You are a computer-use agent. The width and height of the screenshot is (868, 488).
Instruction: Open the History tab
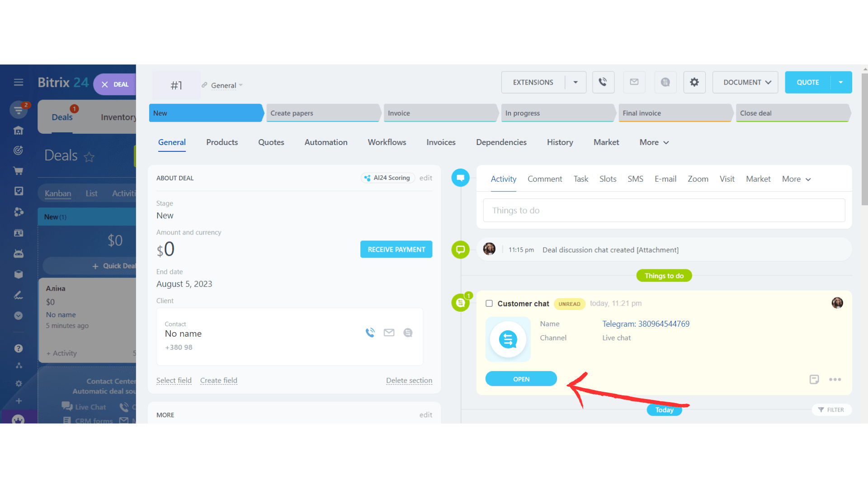tap(560, 142)
